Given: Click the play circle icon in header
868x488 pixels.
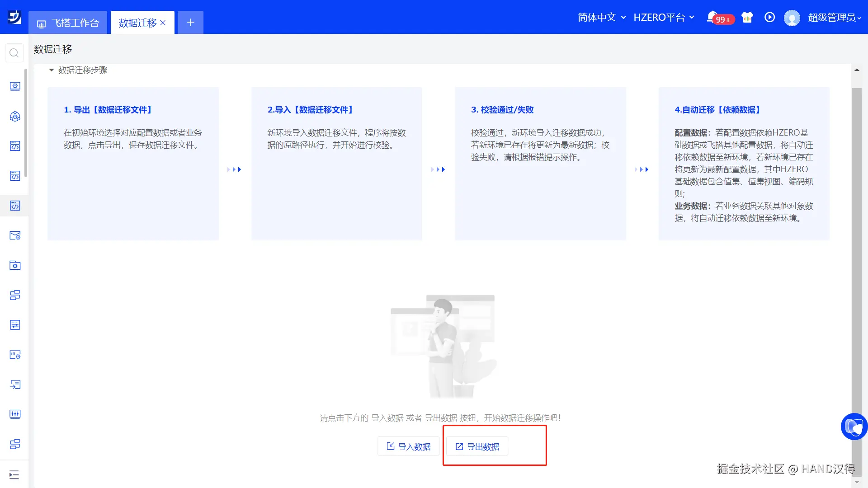Looking at the screenshot, I should 769,17.
